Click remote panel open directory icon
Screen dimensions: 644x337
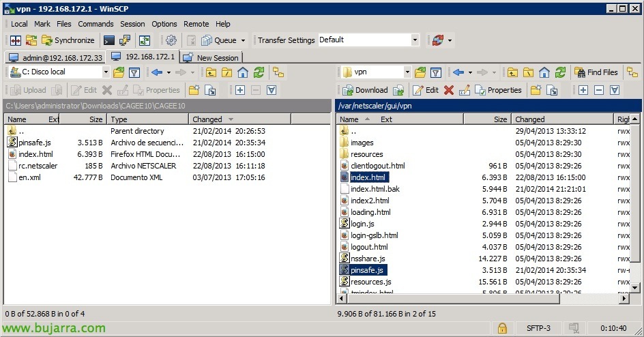pos(420,73)
